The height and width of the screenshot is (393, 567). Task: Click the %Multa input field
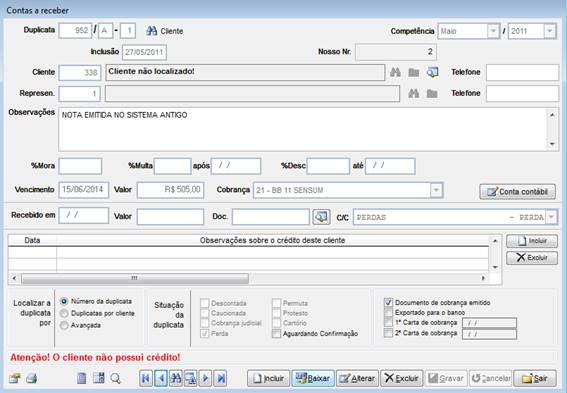[172, 166]
